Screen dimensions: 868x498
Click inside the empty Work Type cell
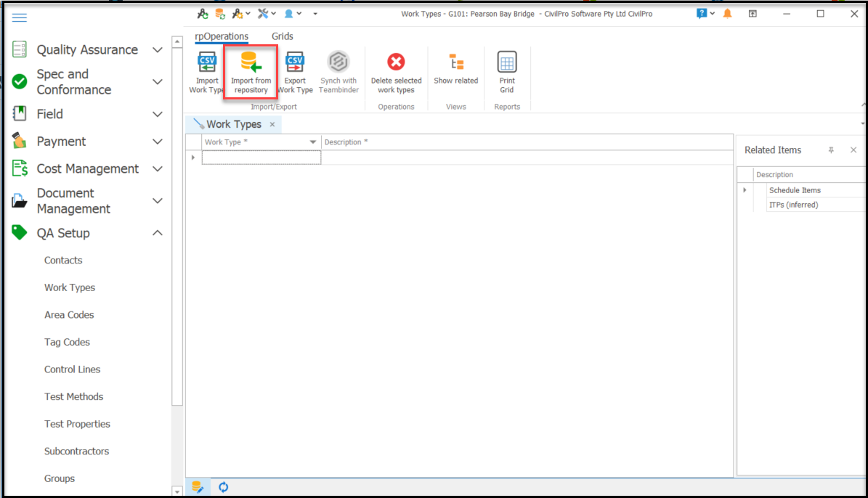[261, 157]
